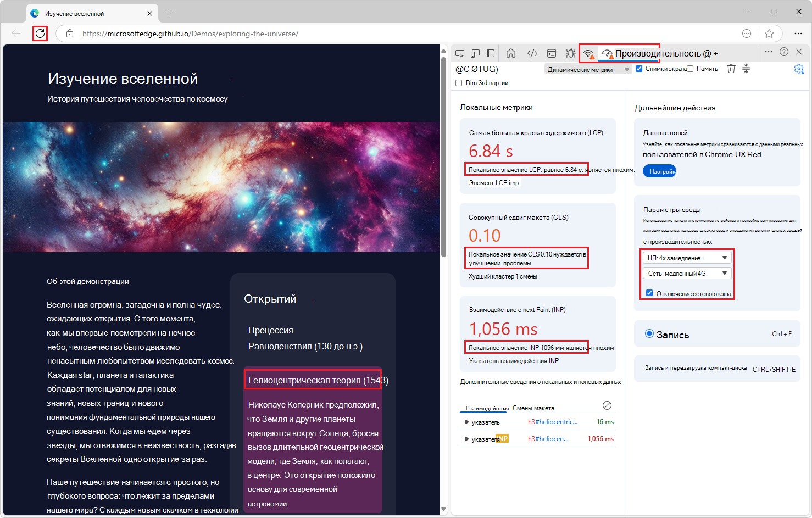Clear metrics using the trash icon
Viewport: 812px width, 518px height.
click(731, 69)
